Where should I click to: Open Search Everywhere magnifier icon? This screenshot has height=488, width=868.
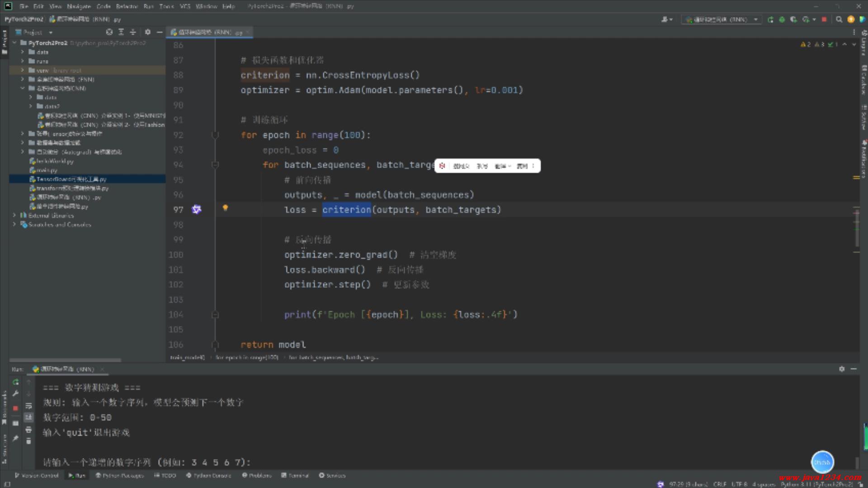point(839,19)
